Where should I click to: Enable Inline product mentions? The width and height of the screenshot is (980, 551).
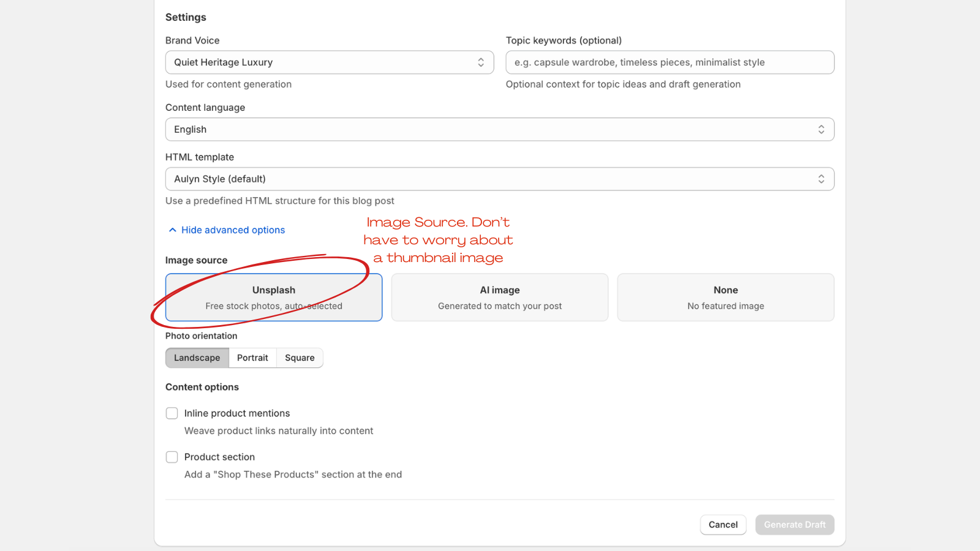172,413
